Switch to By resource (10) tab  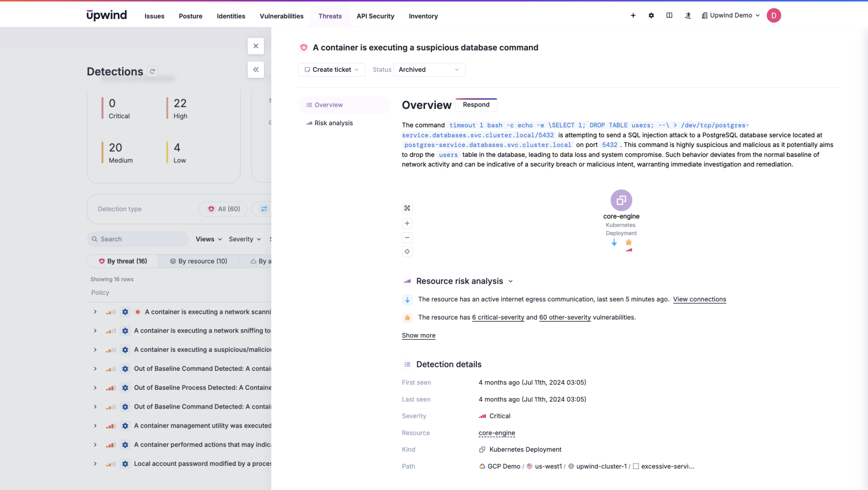198,261
